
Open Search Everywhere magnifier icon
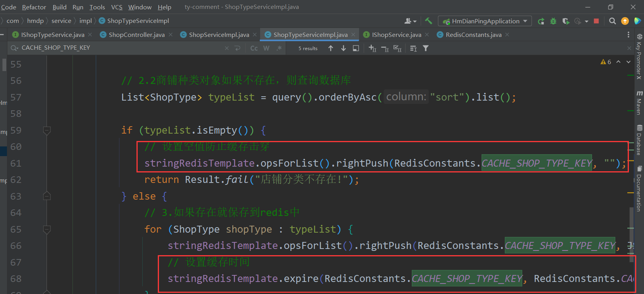pos(612,21)
